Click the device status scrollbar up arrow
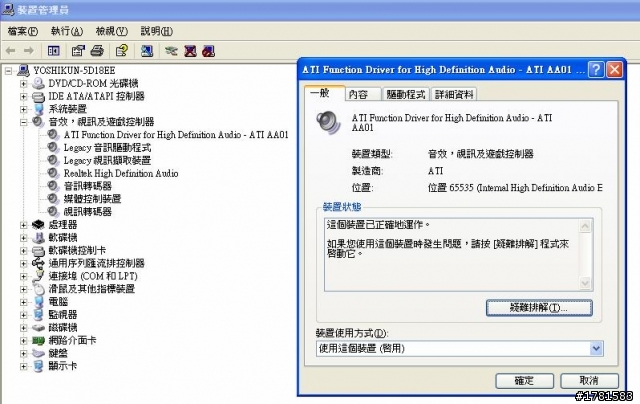640x404 pixels. click(585, 226)
